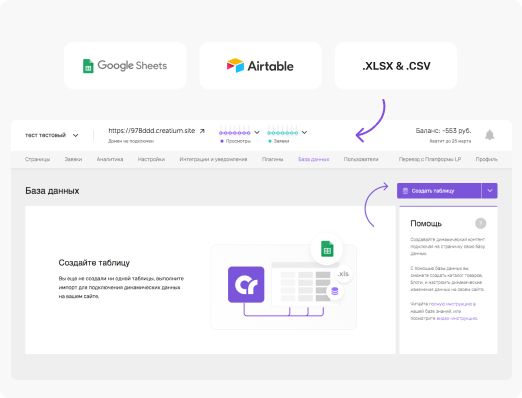Click the Создайте таблицу heading

pos(94,263)
